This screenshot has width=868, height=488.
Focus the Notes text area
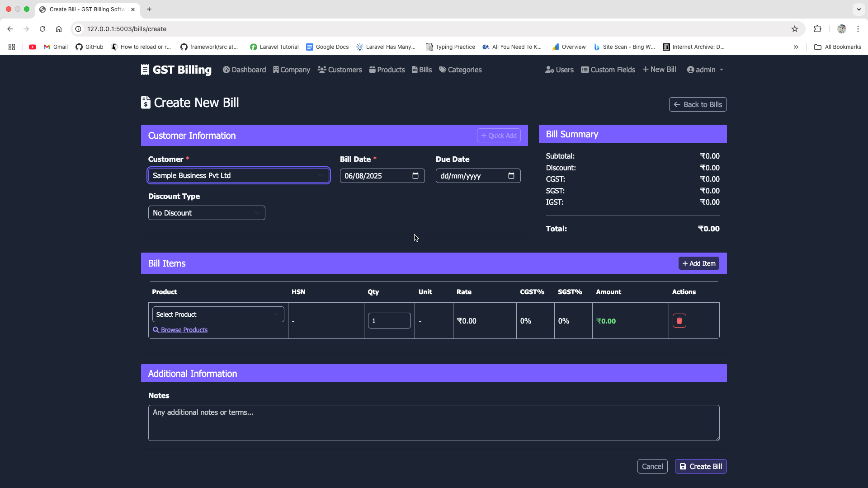pos(434,423)
